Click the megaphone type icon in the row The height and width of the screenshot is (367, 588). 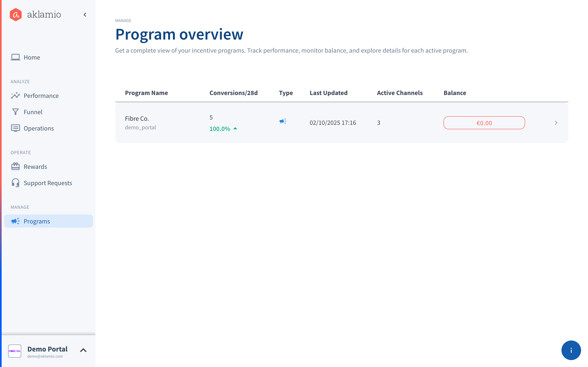coord(283,121)
